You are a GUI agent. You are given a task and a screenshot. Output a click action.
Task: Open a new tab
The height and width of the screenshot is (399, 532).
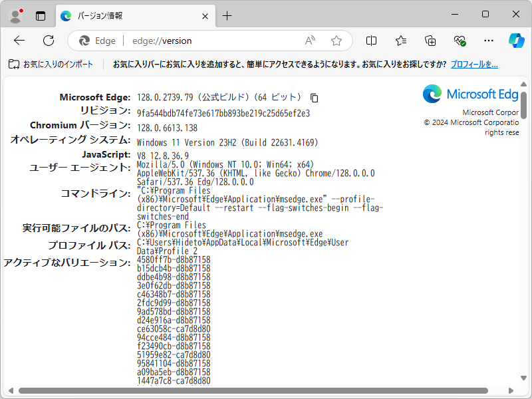(227, 15)
